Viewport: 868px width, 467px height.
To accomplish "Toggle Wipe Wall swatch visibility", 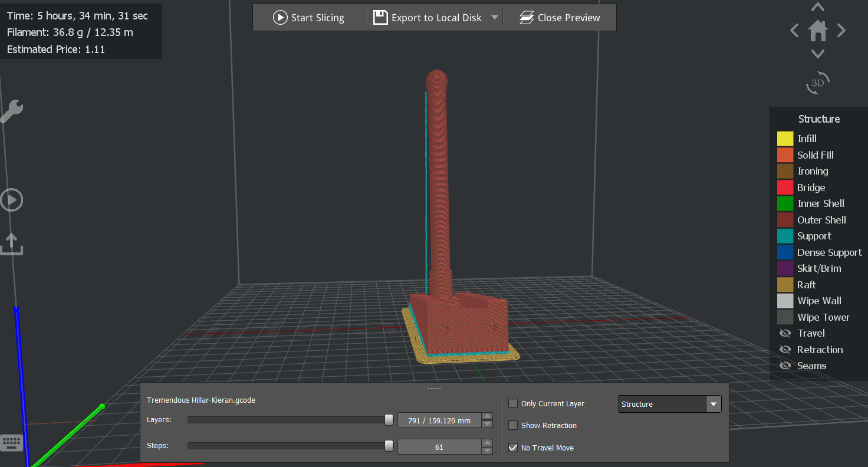I will (x=785, y=301).
